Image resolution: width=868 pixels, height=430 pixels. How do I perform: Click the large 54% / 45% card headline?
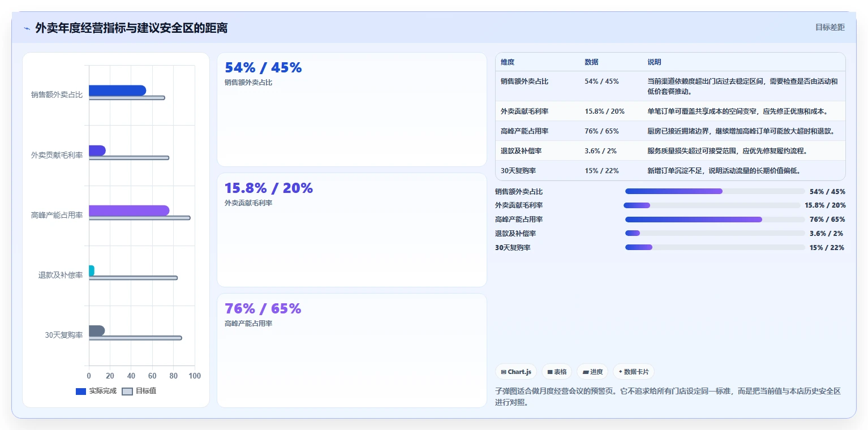263,68
